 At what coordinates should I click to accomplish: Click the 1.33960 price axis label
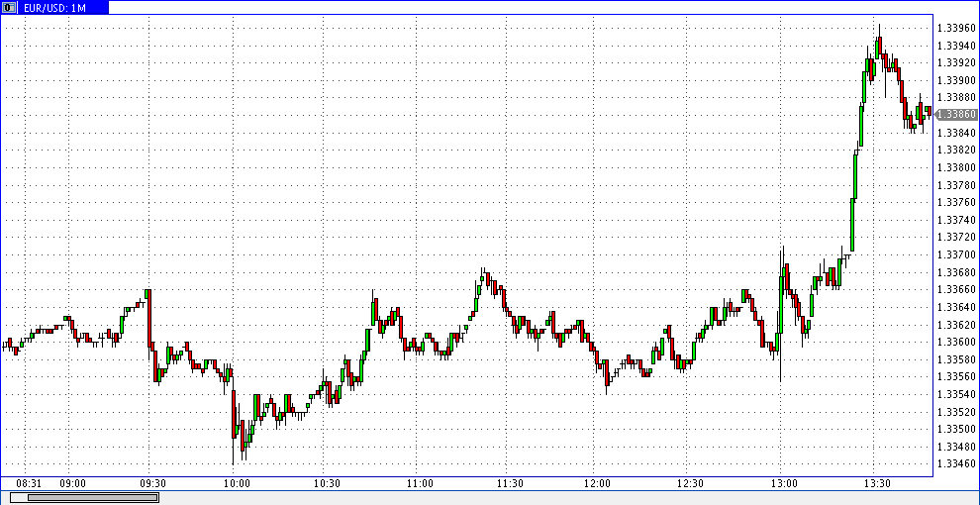coord(957,28)
